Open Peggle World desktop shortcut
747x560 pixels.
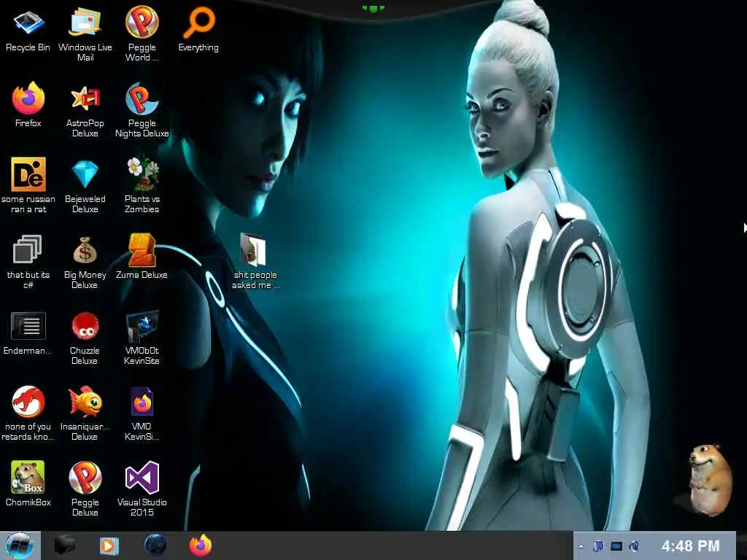coord(142,34)
